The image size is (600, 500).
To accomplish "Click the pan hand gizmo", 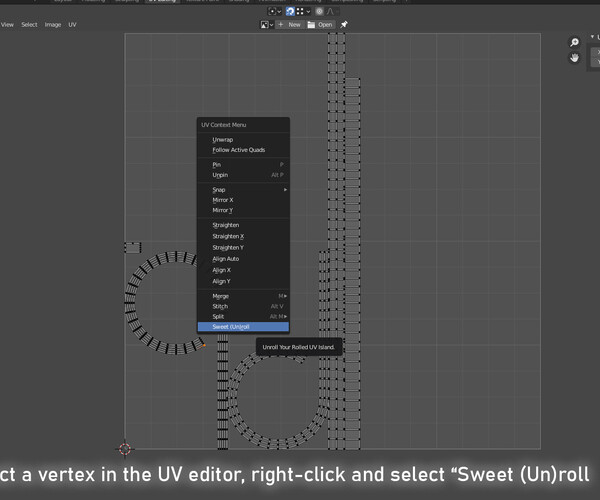I will [x=574, y=58].
